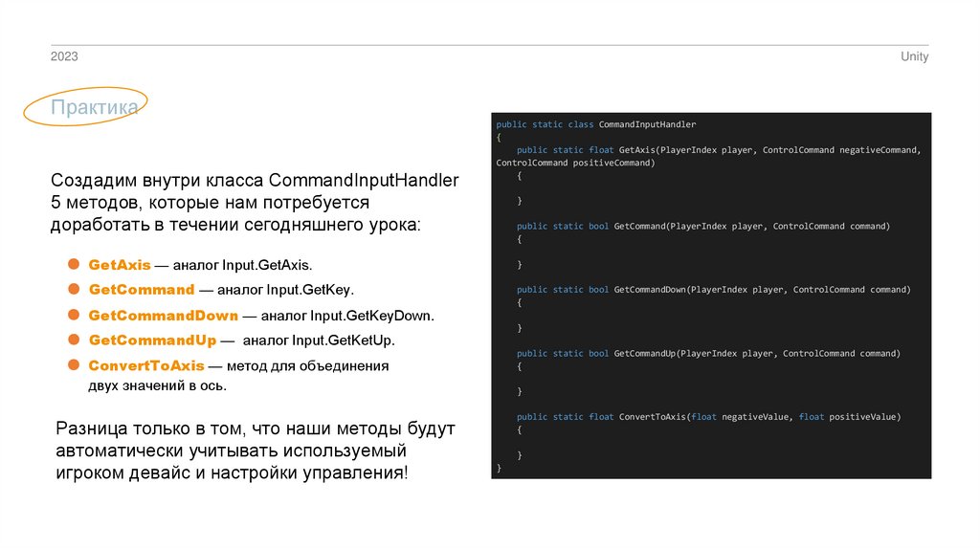Click the GetCommand method signature in code
Viewport: 980px width, 549px height.
703,227
